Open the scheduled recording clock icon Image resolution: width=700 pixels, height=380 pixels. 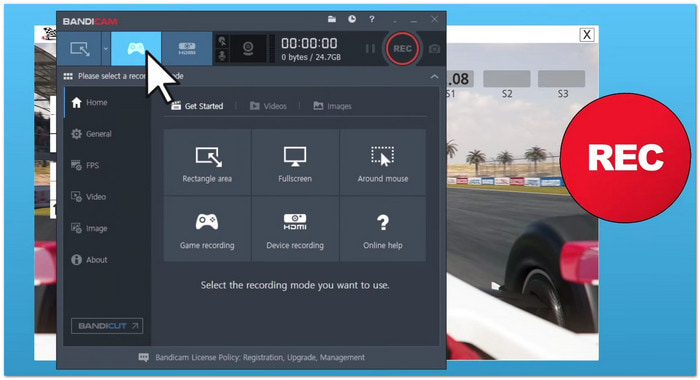tap(352, 19)
